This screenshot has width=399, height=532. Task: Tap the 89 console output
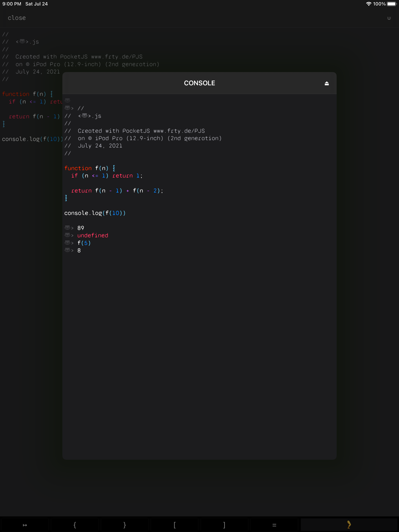81,228
